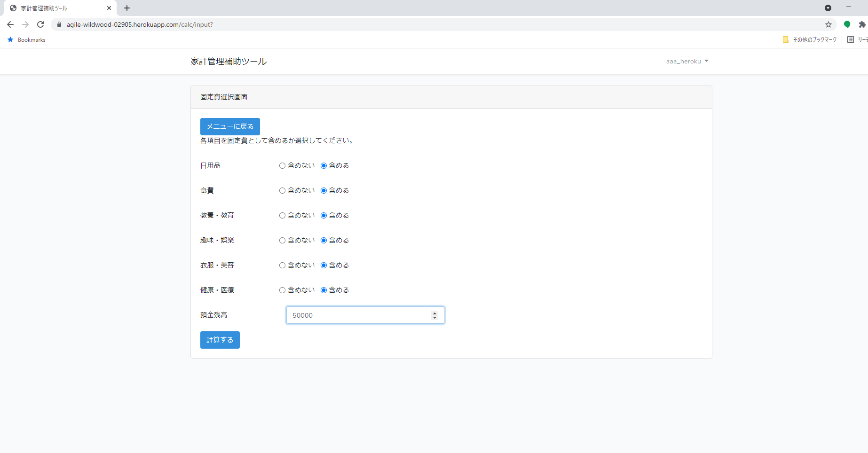The image size is (868, 453).
Task: Bookmark this page with the star icon
Action: coord(828,24)
